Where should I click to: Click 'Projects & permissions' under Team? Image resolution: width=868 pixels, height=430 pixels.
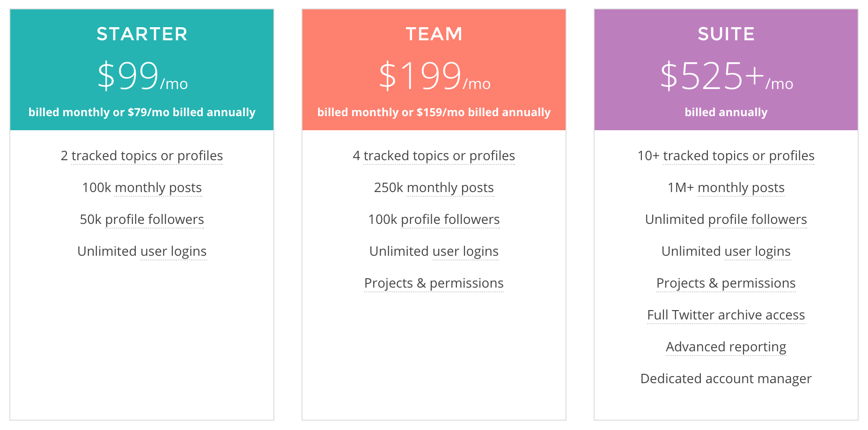(434, 283)
